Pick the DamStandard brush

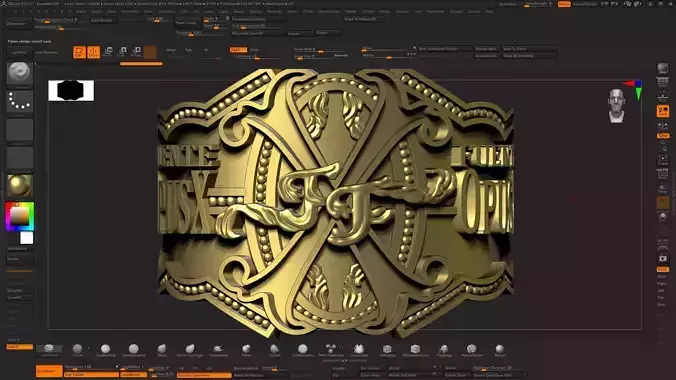click(134, 350)
